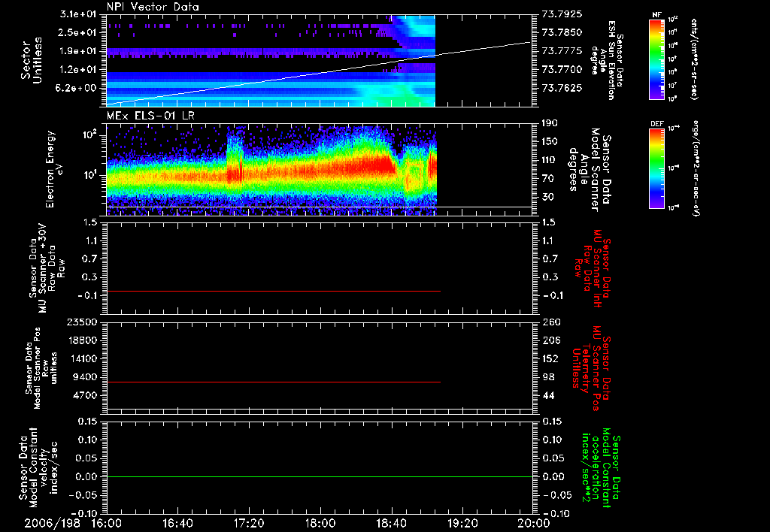Screen dimensions: 770x532
Task: Click the '1.2e+01' sector tick label
Action: click(77, 69)
